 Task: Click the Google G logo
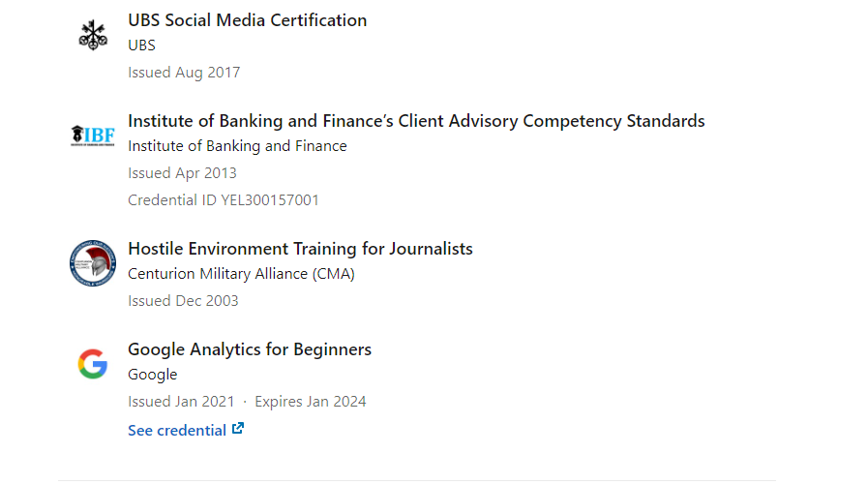point(93,364)
